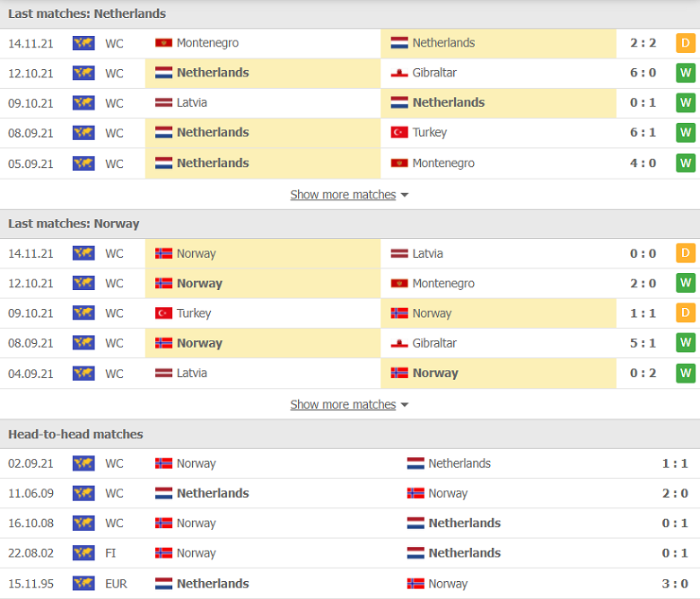Click the Last matches: Netherlands header
Image resolution: width=700 pixels, height=599 pixels.
tap(87, 14)
